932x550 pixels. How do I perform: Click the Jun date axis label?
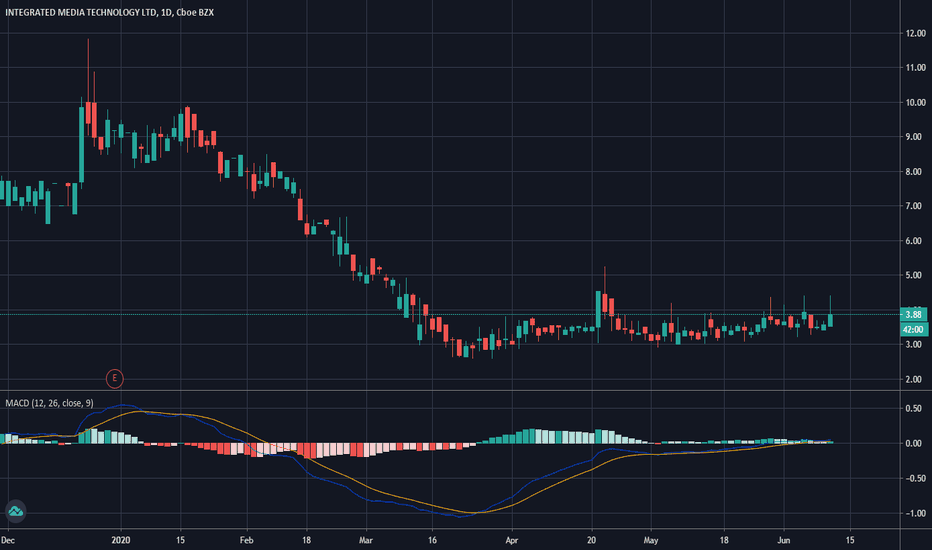pos(784,540)
